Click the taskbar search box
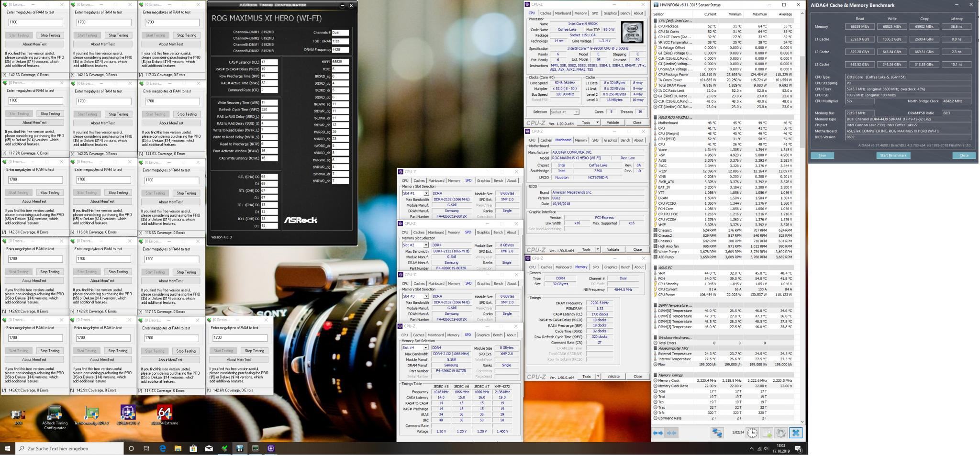 click(x=69, y=448)
